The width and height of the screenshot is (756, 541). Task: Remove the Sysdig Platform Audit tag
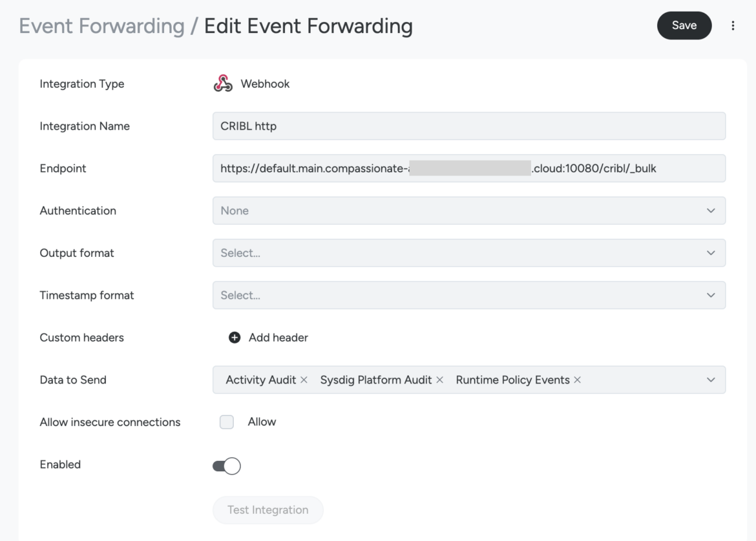pyautogui.click(x=440, y=380)
